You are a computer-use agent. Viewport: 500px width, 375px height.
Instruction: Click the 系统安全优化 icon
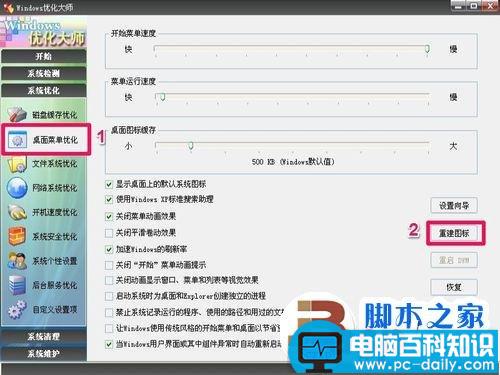pos(17,236)
